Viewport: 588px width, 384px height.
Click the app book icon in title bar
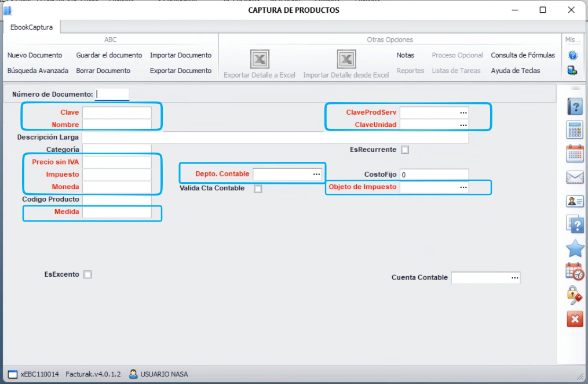pos(8,10)
